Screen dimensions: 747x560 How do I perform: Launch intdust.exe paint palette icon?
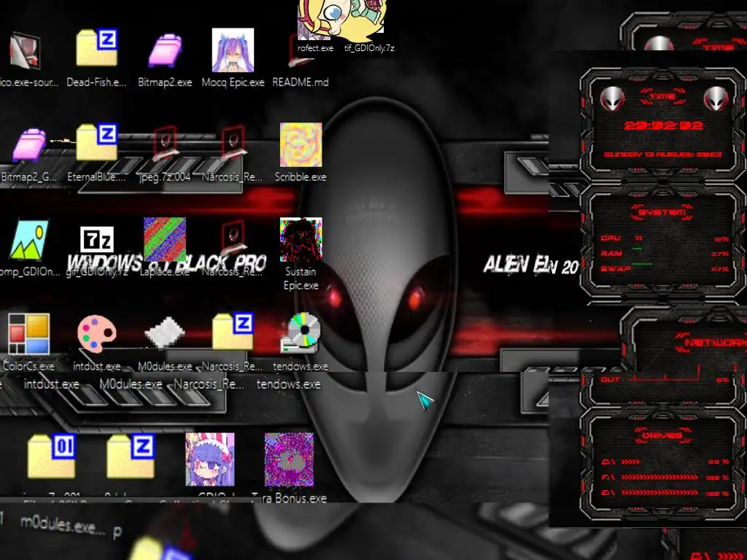pyautogui.click(x=97, y=334)
